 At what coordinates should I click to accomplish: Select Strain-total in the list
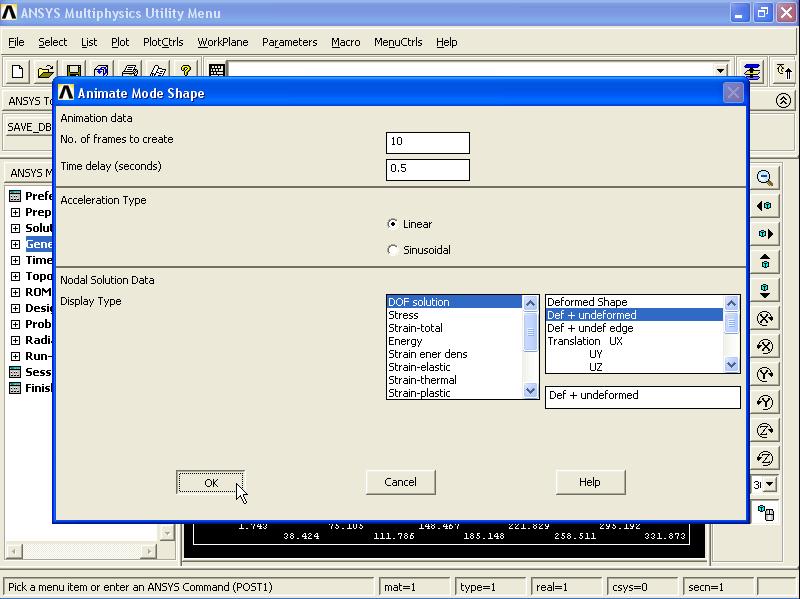tap(455, 328)
